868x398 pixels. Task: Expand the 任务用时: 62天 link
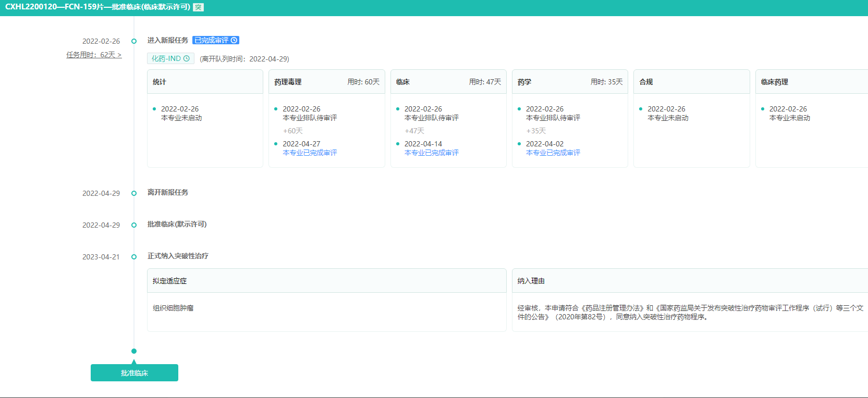(94, 55)
